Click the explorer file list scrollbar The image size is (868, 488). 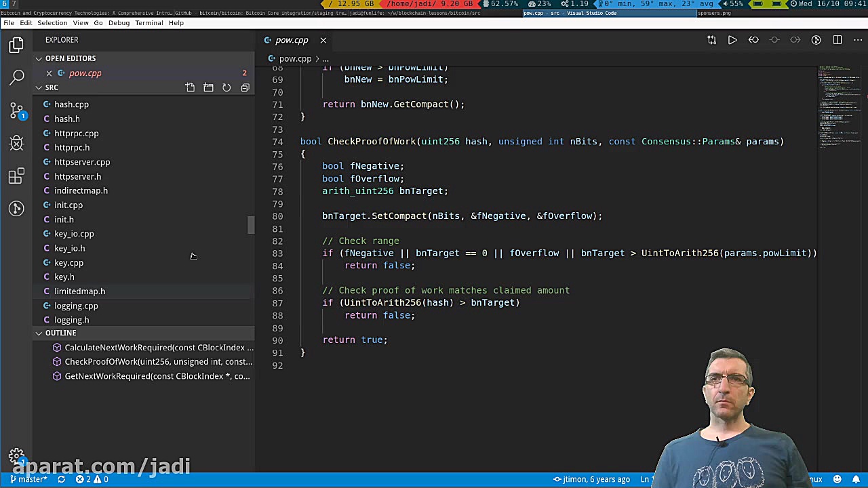(x=251, y=225)
